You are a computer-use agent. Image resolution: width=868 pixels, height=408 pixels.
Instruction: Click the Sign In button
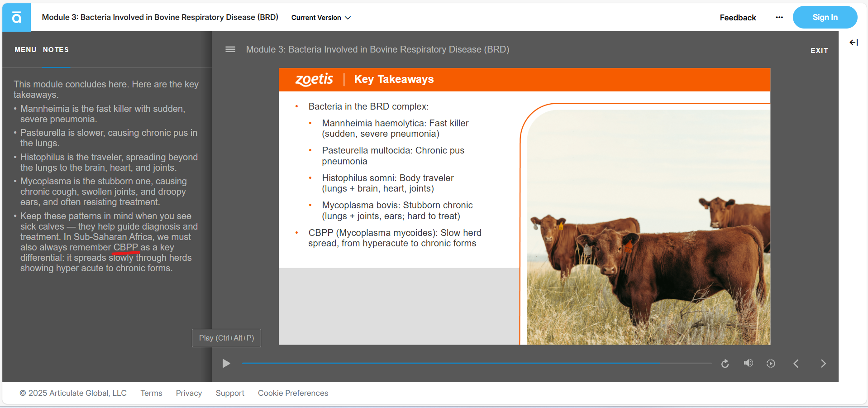point(825,18)
